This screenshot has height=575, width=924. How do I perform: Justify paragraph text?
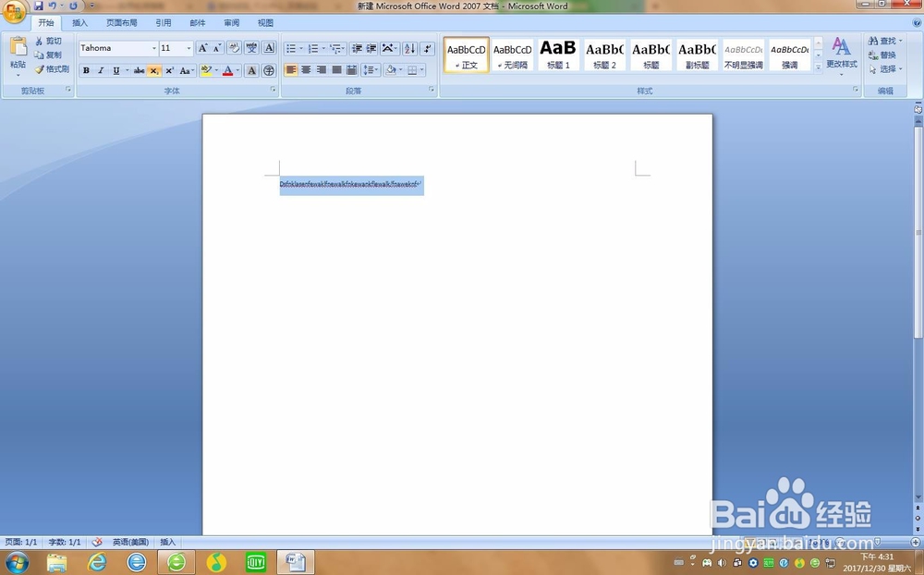(336, 70)
